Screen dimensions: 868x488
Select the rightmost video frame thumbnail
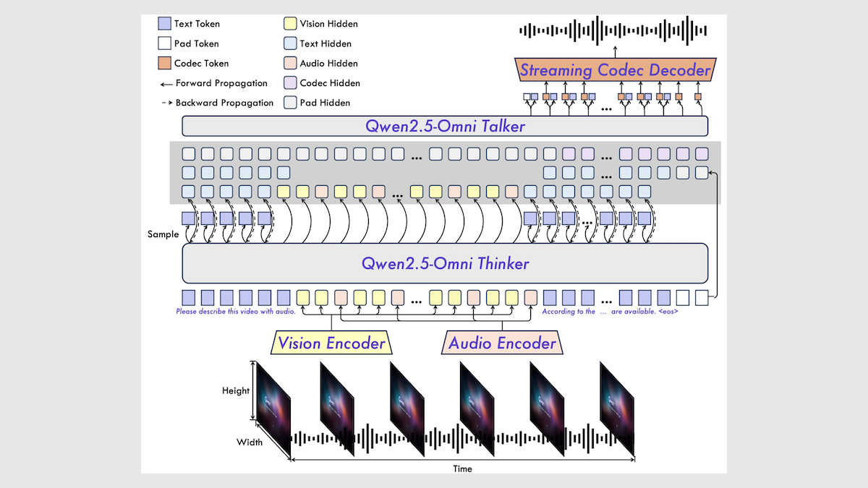pos(616,408)
